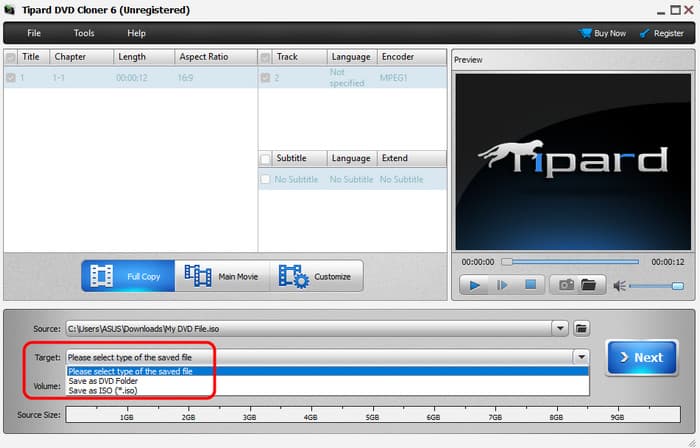
Task: Choose Save as DVD Folder option
Action: tap(328, 381)
